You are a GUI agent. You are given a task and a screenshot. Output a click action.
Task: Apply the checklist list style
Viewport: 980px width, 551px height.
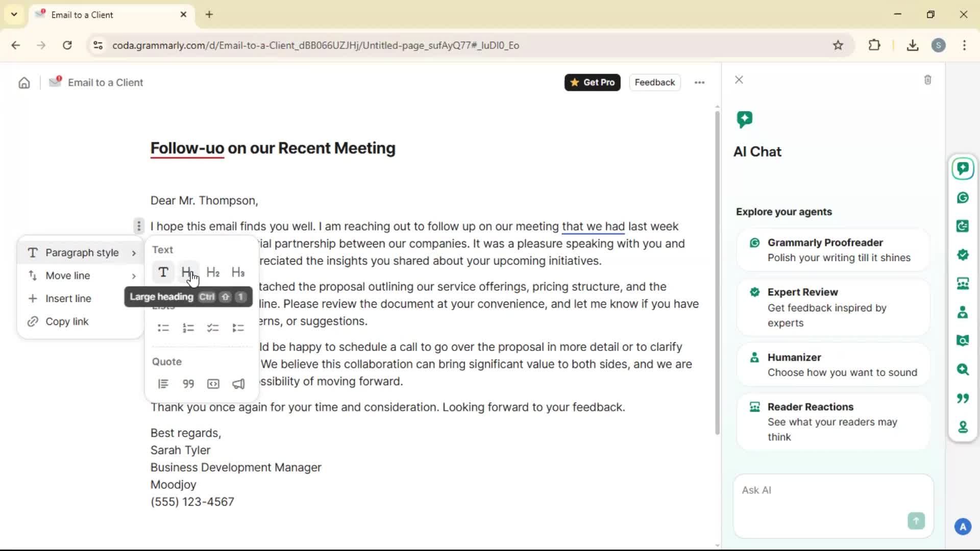pos(213,328)
